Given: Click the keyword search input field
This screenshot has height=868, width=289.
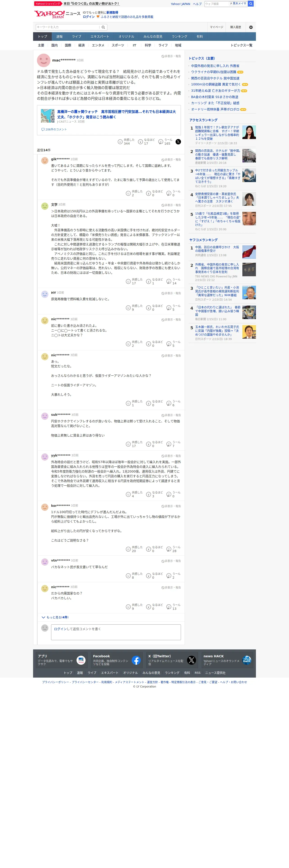Looking at the screenshot, I should pyautogui.click(x=68, y=27).
